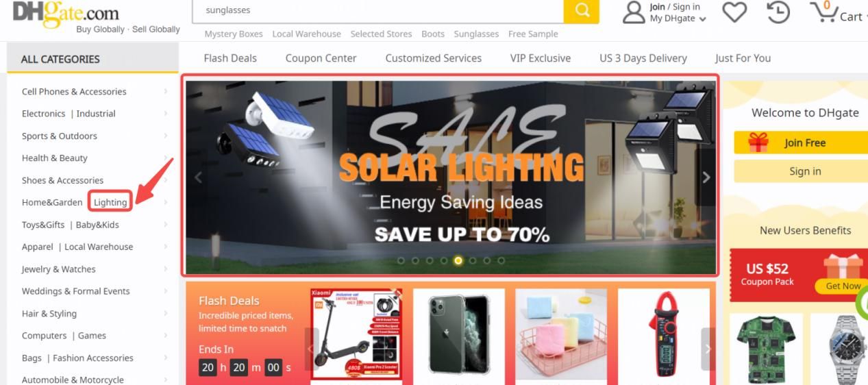Expand Cell Phones & Accessories category arrow
Viewport: 868px width, 385px height.
pyautogui.click(x=165, y=91)
